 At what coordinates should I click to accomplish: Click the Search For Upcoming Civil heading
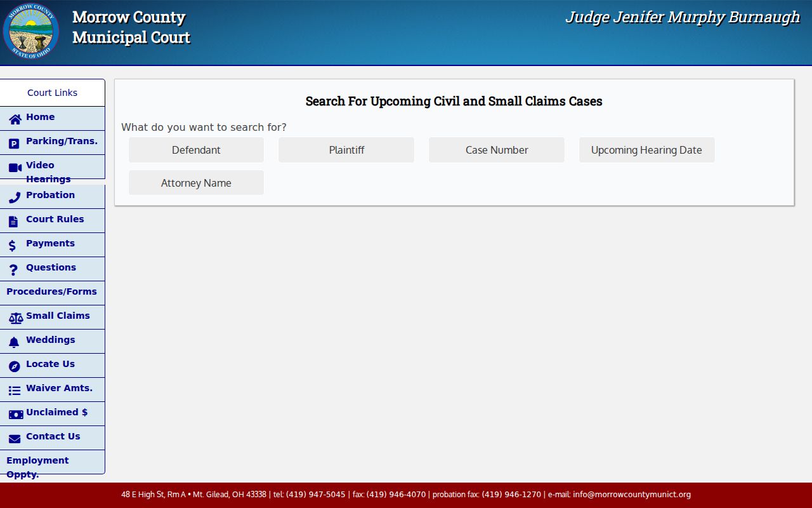(454, 102)
